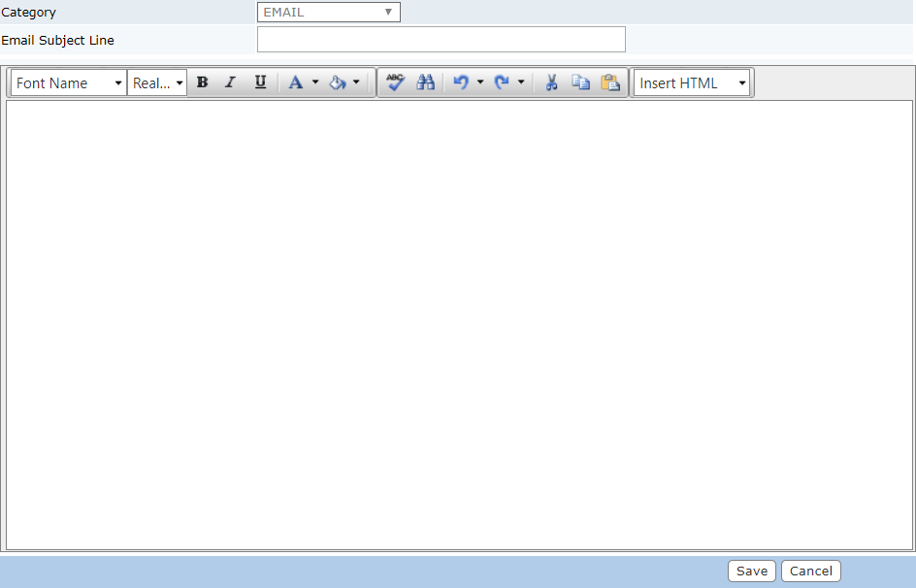Focus the Email Subject Line field
Screen dimensions: 916x588
click(x=442, y=40)
